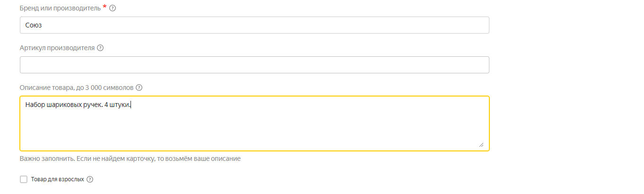Click the red required asterisk marker
The height and width of the screenshot is (194, 644).
[104, 7]
